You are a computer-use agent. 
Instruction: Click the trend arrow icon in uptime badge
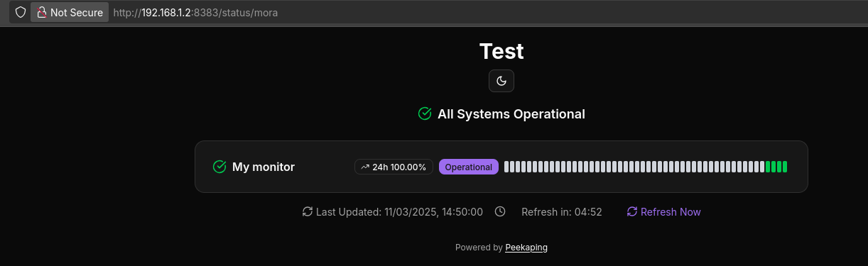(x=365, y=167)
